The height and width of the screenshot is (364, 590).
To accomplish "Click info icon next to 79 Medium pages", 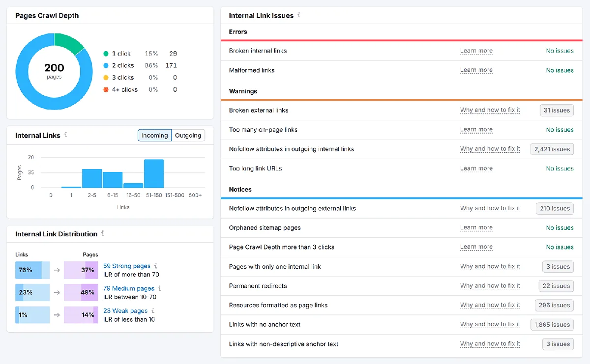I will [x=159, y=288].
